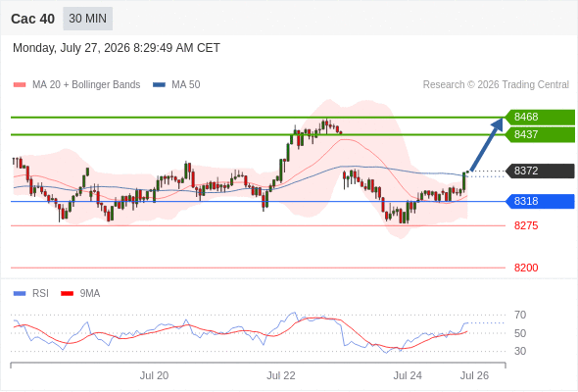Click the red 8200 support value

(x=526, y=268)
